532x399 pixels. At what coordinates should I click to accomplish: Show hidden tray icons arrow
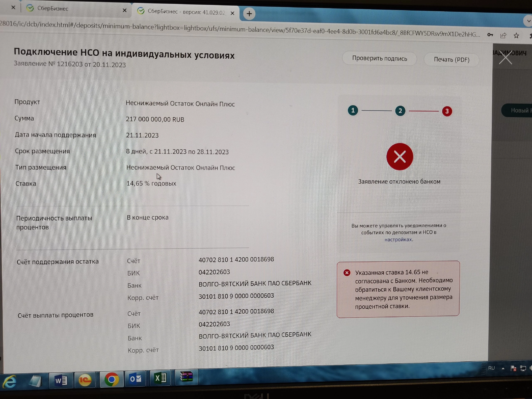[x=503, y=368]
